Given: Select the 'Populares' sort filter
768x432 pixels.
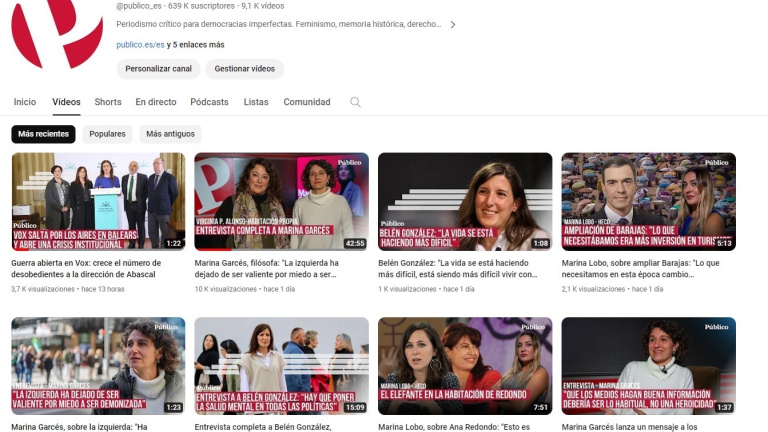Looking at the screenshot, I should coord(107,134).
